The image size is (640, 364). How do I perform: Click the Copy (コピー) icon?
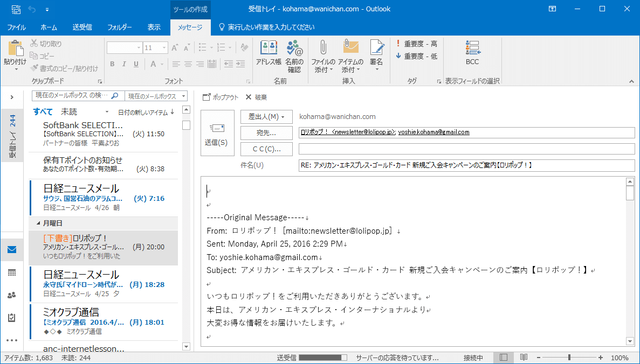pos(34,55)
